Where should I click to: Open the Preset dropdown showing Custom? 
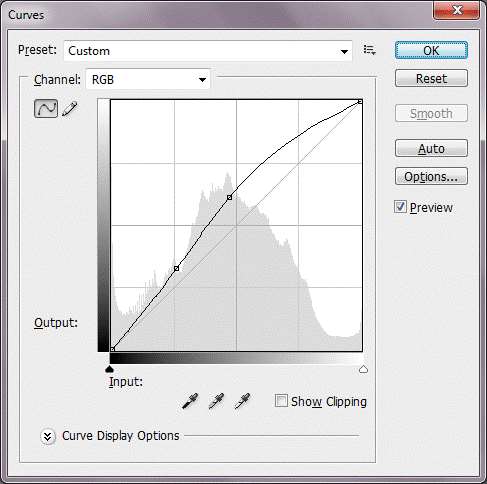tap(208, 51)
